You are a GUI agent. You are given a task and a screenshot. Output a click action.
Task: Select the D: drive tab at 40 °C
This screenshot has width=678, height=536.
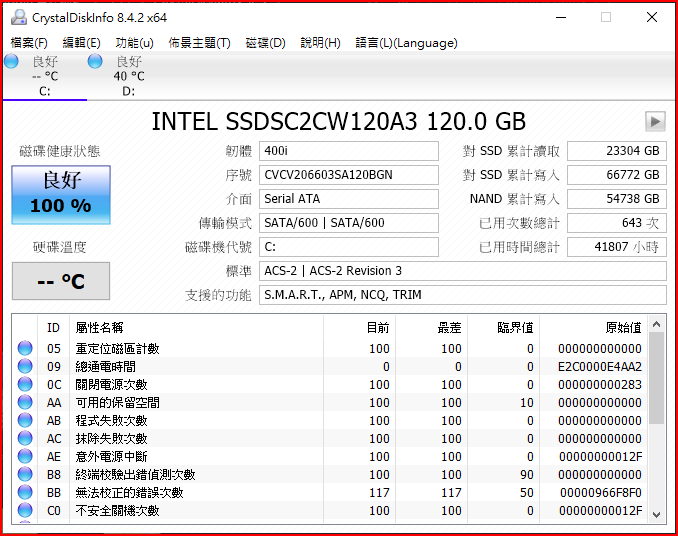129,76
